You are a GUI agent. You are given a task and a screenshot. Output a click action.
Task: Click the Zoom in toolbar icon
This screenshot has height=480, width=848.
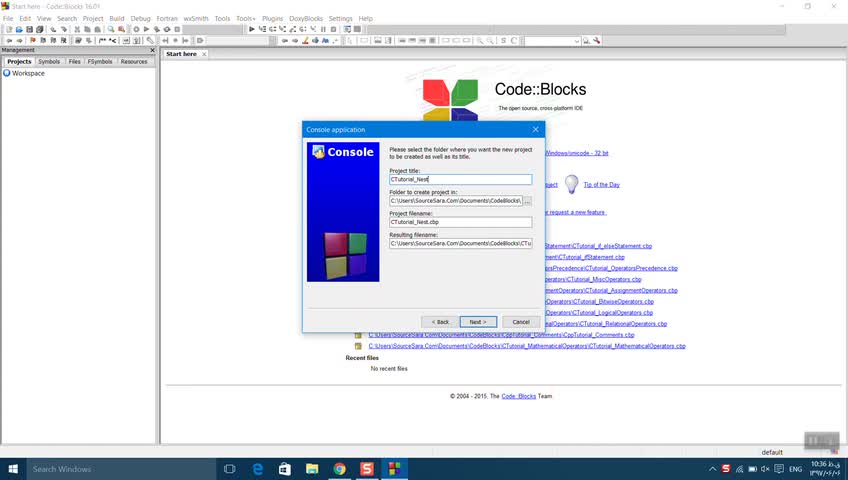[x=480, y=41]
